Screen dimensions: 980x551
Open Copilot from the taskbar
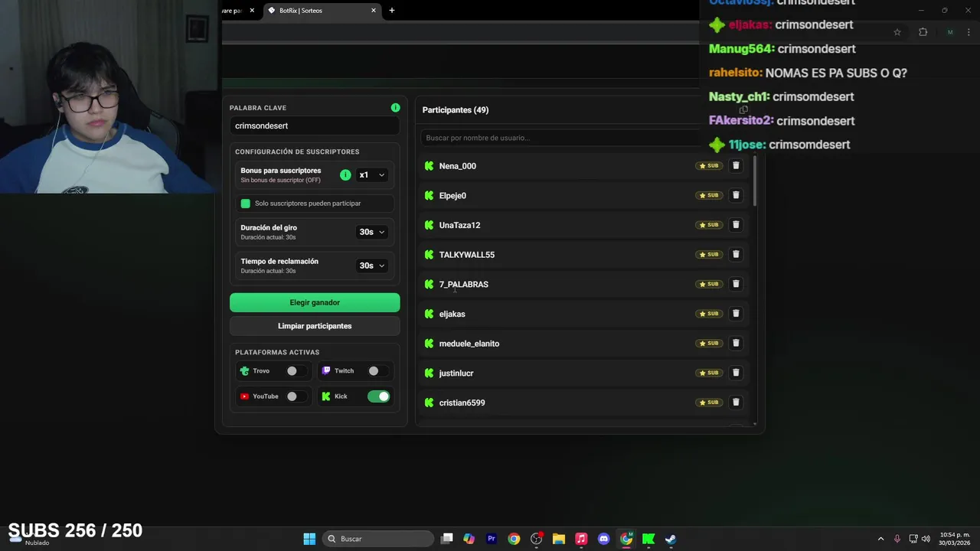click(x=469, y=539)
